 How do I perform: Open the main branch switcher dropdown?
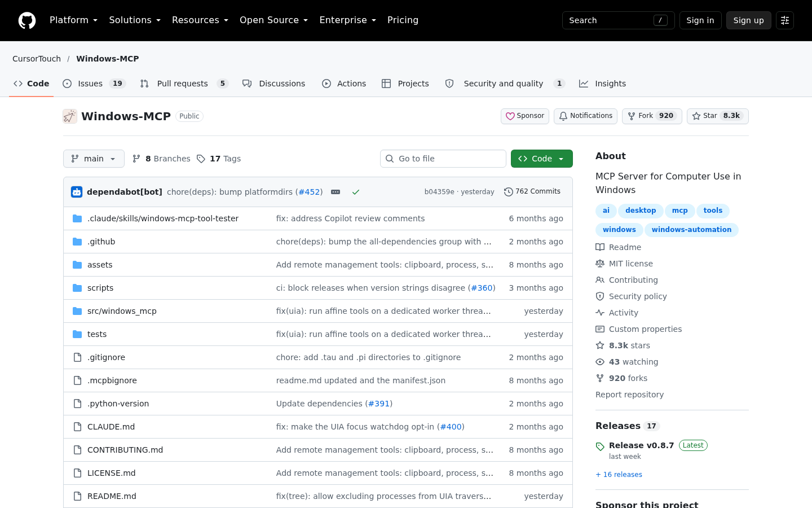[94, 159]
